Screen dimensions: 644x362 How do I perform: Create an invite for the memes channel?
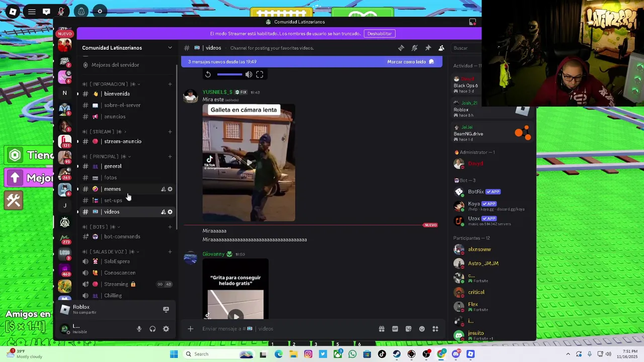pos(163,189)
